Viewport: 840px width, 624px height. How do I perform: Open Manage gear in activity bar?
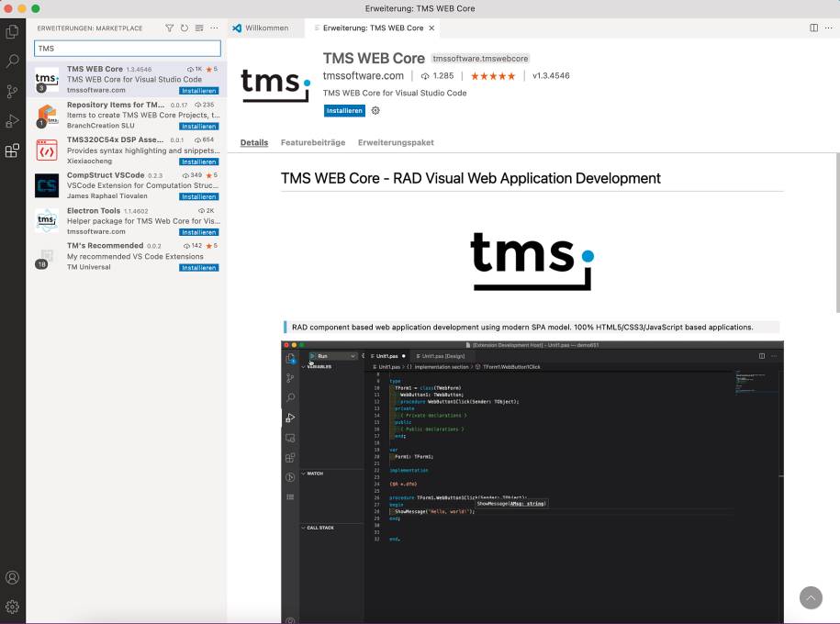pyautogui.click(x=12, y=607)
